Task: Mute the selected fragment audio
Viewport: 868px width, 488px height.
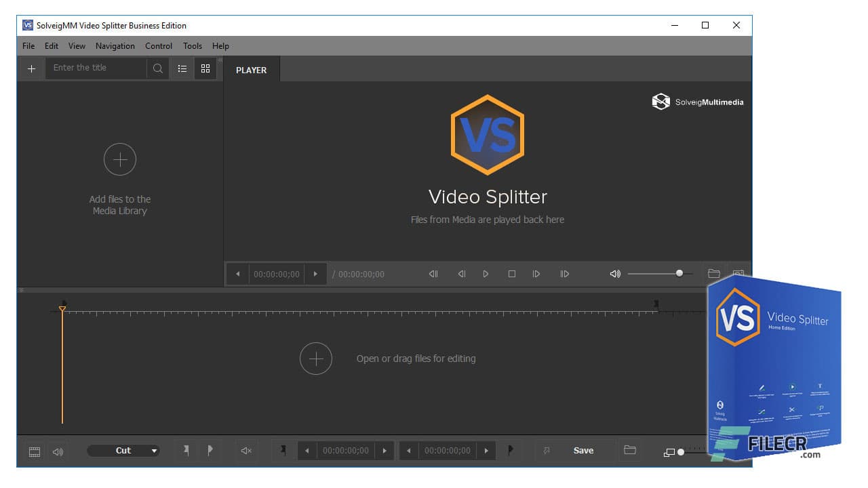Action: click(x=246, y=450)
